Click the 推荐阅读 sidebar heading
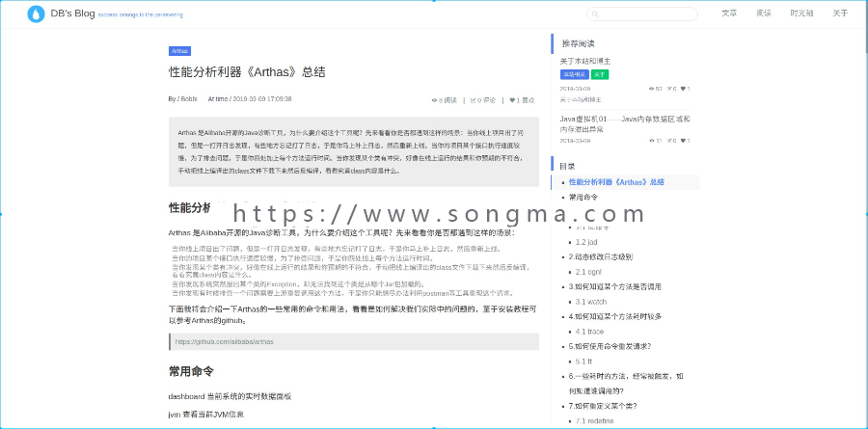The image size is (868, 429). [x=579, y=43]
